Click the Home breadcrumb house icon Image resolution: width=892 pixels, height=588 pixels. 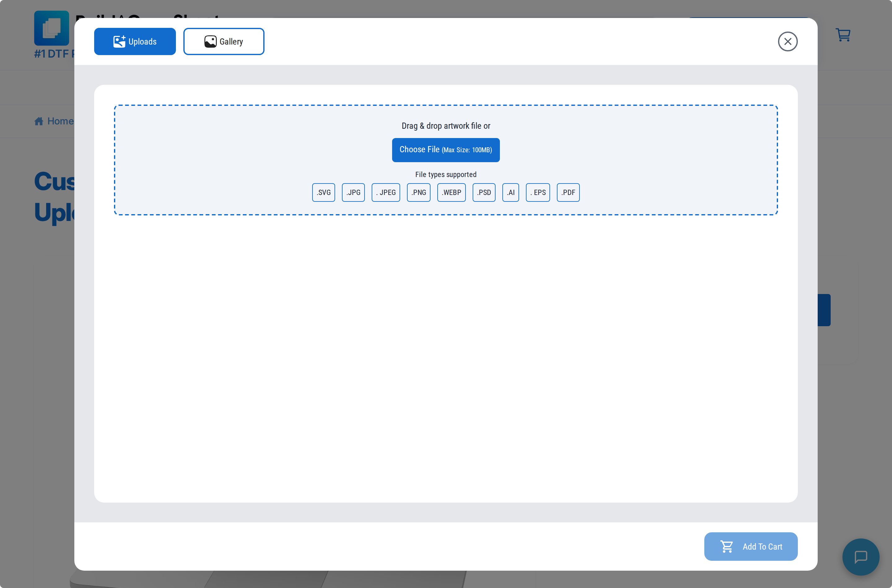(39, 121)
